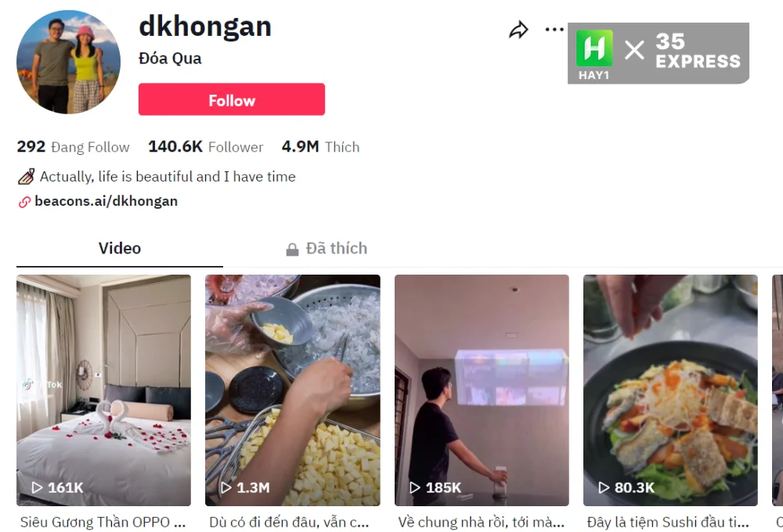Click the play icon on 185K video
Image resolution: width=783 pixels, height=532 pixels.
click(x=415, y=487)
